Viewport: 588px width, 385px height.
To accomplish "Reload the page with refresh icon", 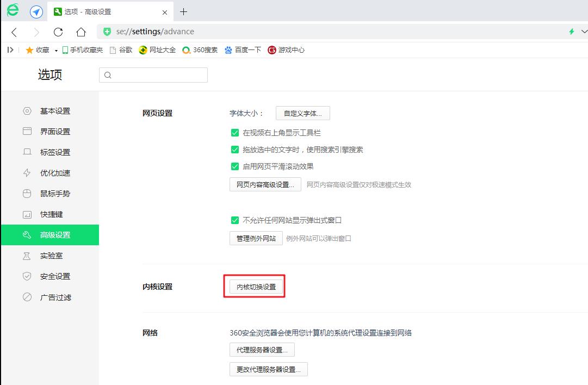I will coord(58,32).
